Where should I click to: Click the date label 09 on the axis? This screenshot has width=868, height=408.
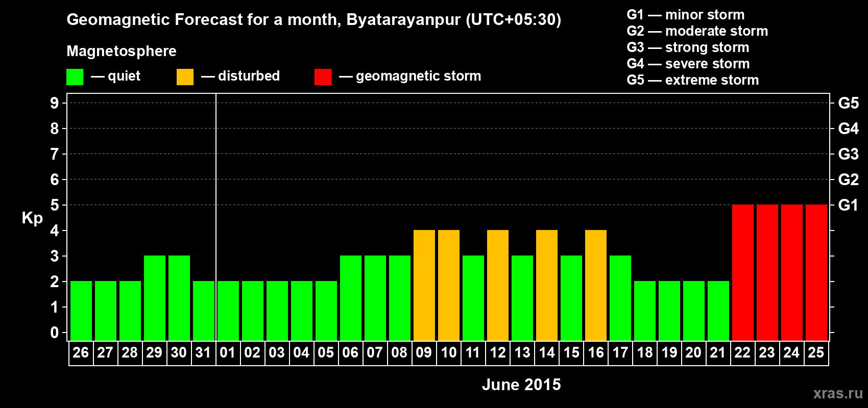(424, 353)
